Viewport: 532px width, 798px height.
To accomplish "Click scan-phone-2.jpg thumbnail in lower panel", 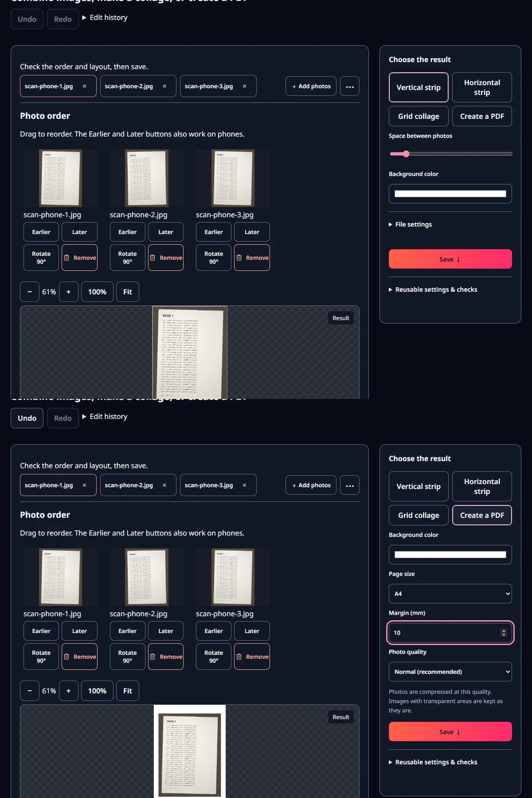I will 147,577.
